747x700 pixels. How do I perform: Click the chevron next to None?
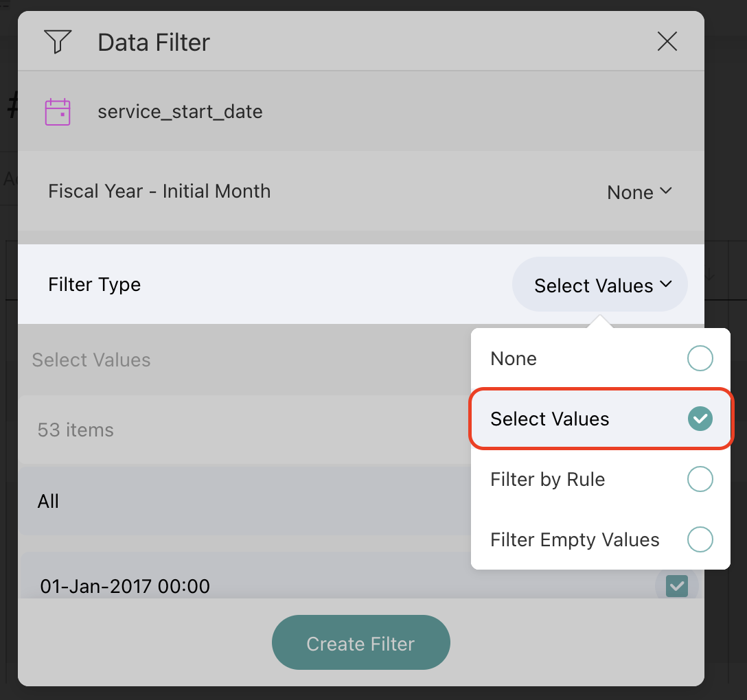[665, 191]
